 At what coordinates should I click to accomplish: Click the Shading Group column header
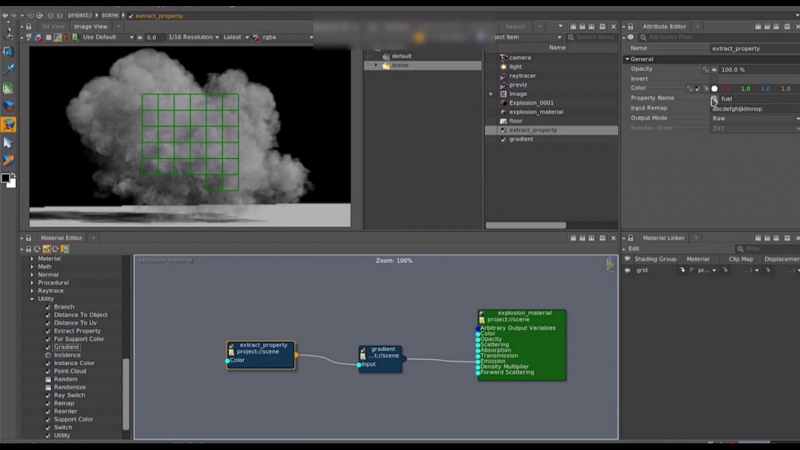pos(655,259)
